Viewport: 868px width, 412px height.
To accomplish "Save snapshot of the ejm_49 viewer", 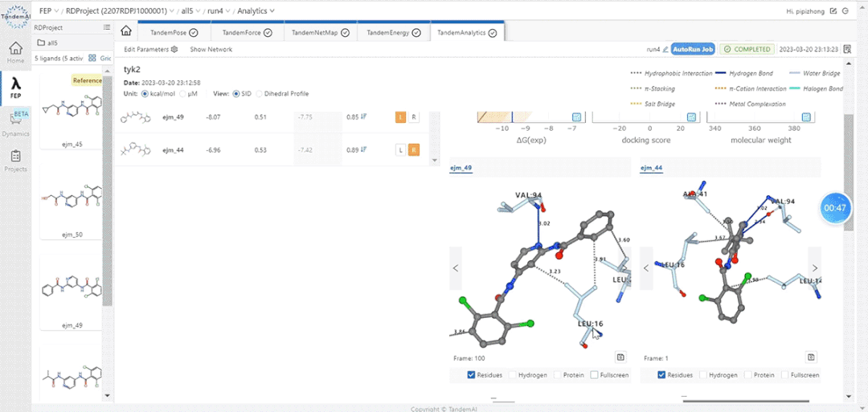I will point(620,357).
